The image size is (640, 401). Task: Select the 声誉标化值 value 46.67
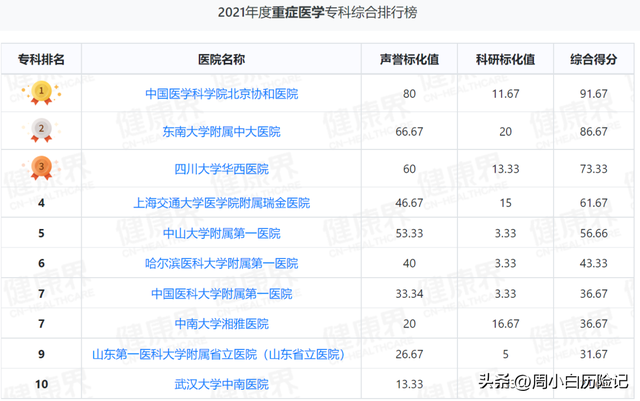(x=409, y=203)
